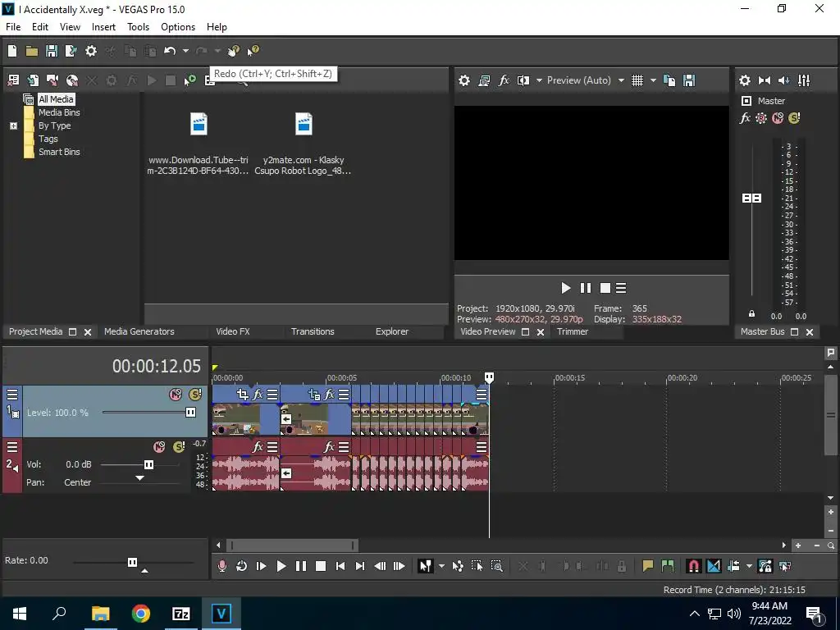Toggle preview on external monitor

point(484,80)
